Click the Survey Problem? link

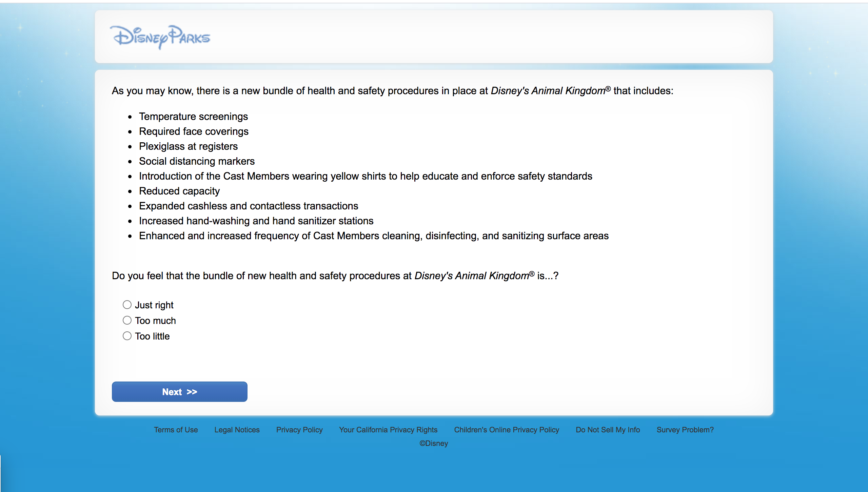(685, 430)
